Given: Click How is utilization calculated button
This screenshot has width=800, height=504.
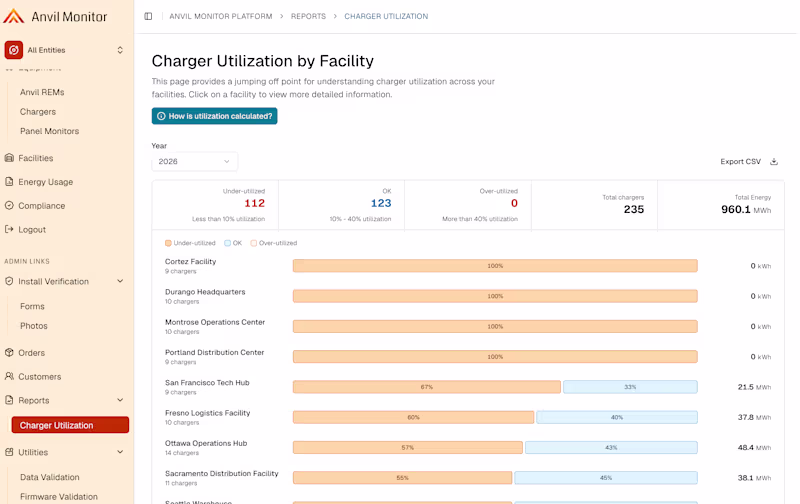Looking at the screenshot, I should click(214, 116).
